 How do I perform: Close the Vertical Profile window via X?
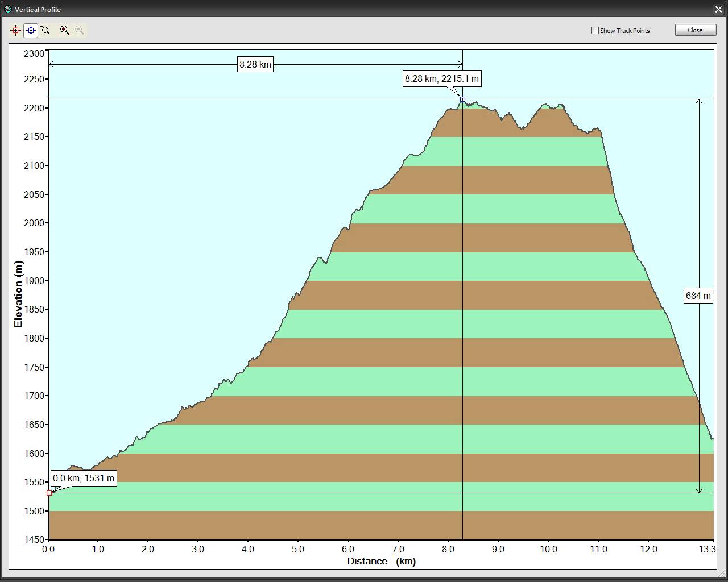pyautogui.click(x=719, y=10)
